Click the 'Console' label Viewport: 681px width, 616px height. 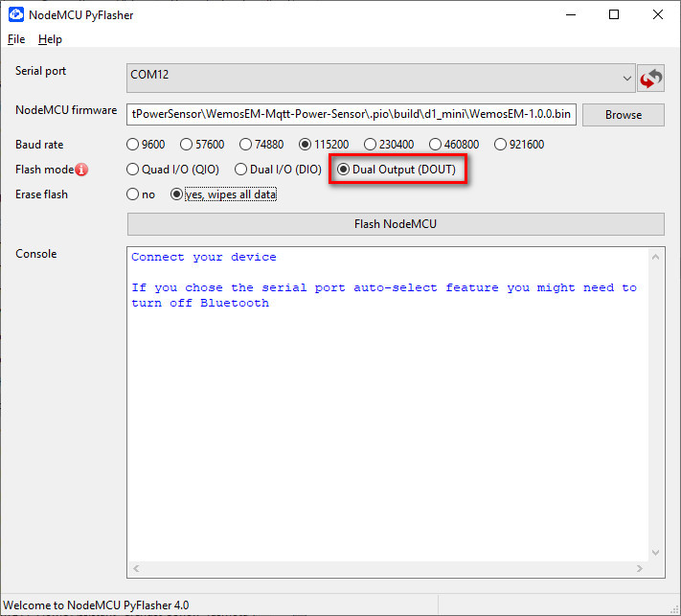point(36,254)
